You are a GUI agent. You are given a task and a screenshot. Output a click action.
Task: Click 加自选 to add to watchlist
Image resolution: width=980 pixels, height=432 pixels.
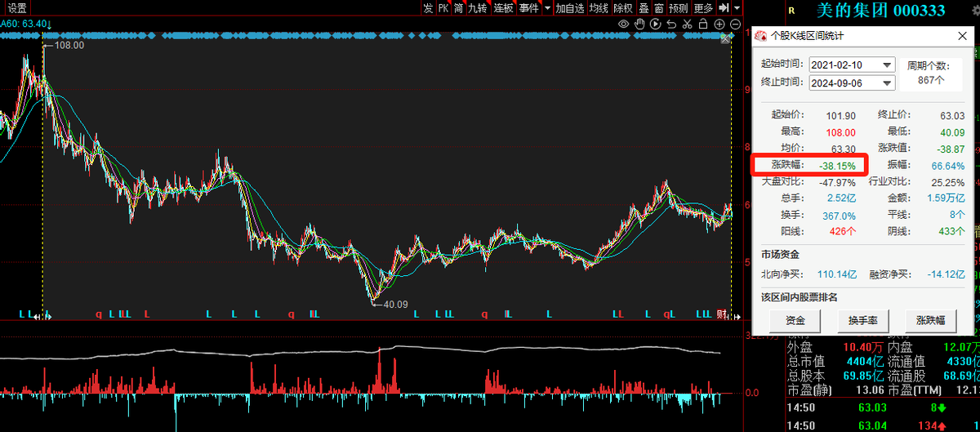click(x=570, y=7)
